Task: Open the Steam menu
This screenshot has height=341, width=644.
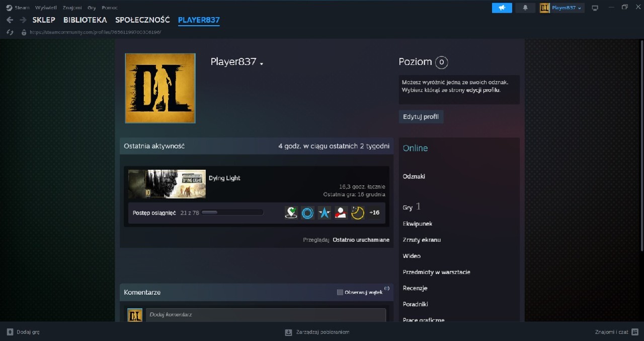Action: (x=22, y=8)
